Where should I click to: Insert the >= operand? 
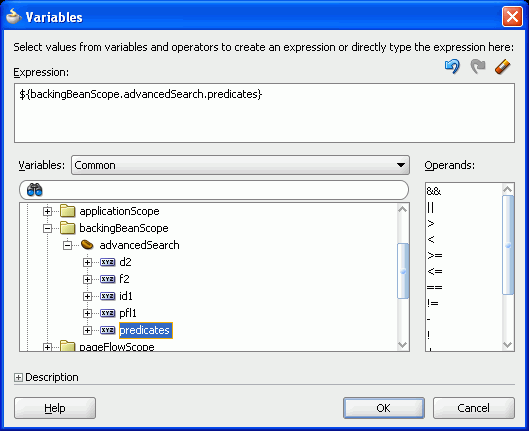[x=435, y=255]
